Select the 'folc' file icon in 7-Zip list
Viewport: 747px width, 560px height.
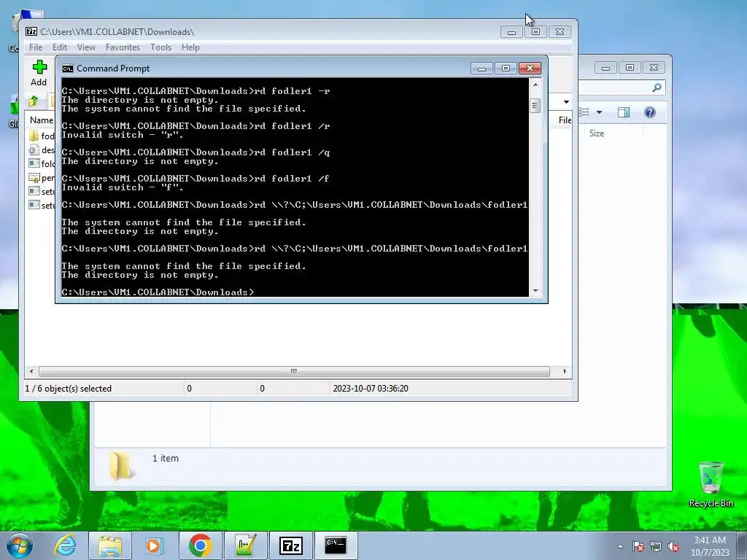point(34,163)
